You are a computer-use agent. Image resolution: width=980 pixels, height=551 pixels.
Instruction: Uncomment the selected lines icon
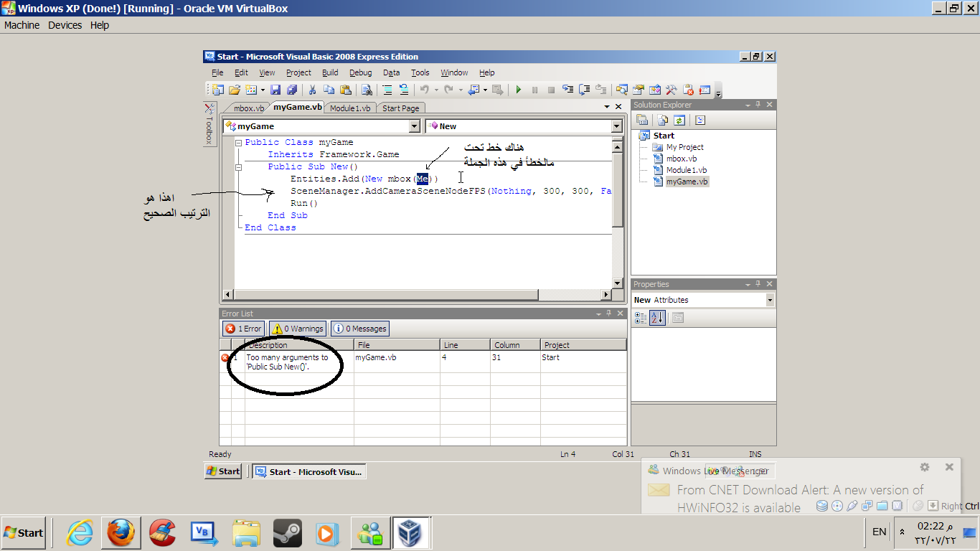point(404,90)
